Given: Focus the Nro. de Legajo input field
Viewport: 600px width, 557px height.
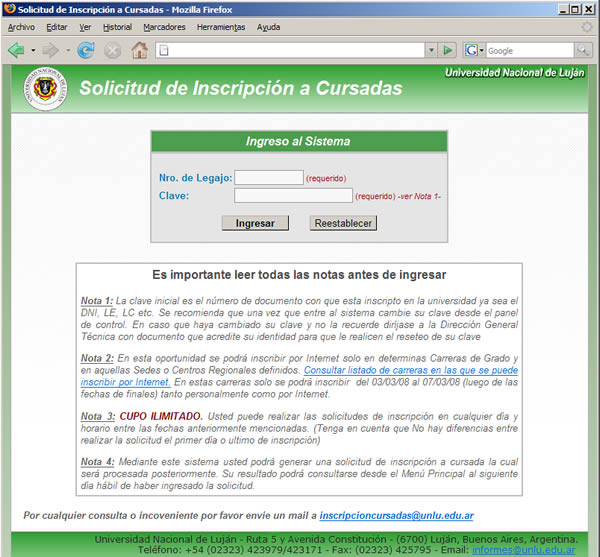Looking at the screenshot, I should pyautogui.click(x=268, y=177).
